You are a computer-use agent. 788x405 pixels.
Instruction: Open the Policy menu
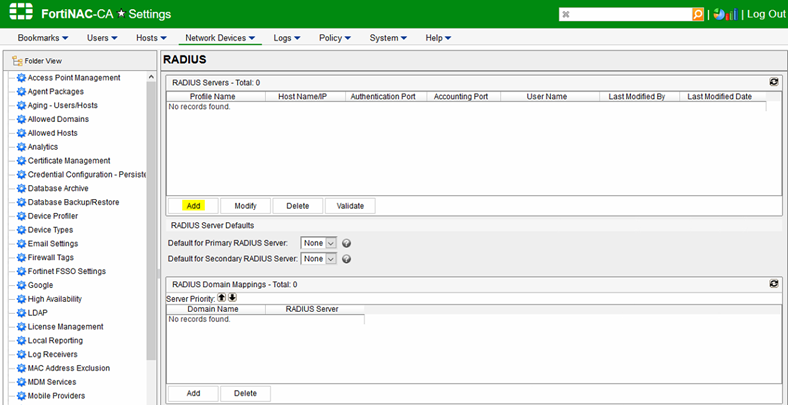point(335,38)
